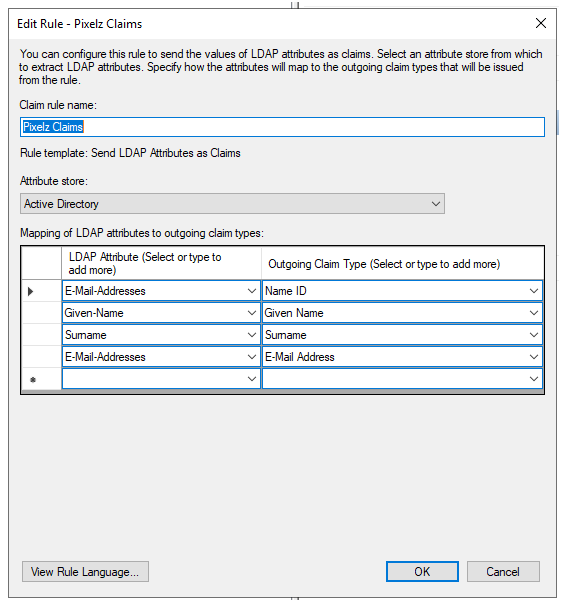Expand first row E-Mail-Addresses LDAP attribute dropdown
The height and width of the screenshot is (602, 561).
coord(252,291)
